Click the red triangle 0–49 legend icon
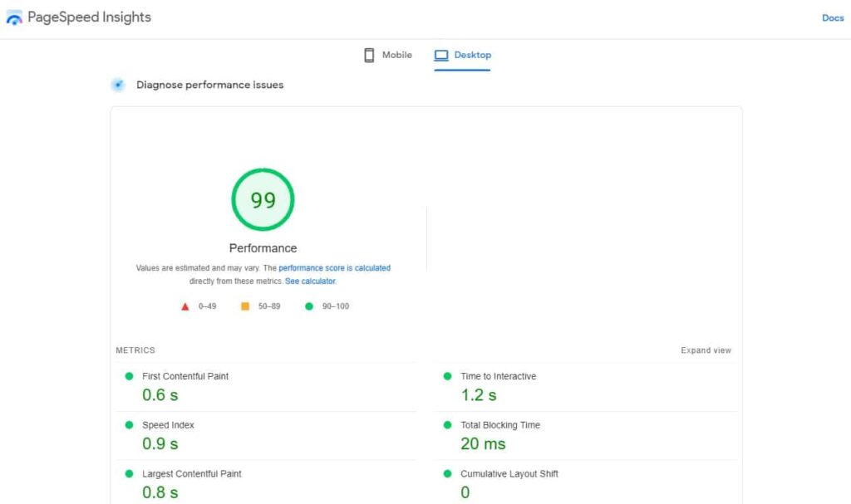851x504 pixels. (185, 306)
